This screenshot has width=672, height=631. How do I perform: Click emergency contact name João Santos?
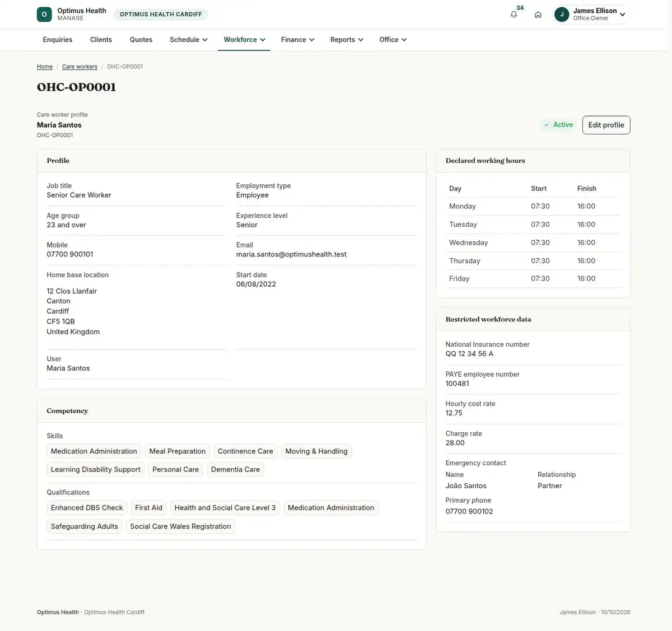(x=466, y=486)
